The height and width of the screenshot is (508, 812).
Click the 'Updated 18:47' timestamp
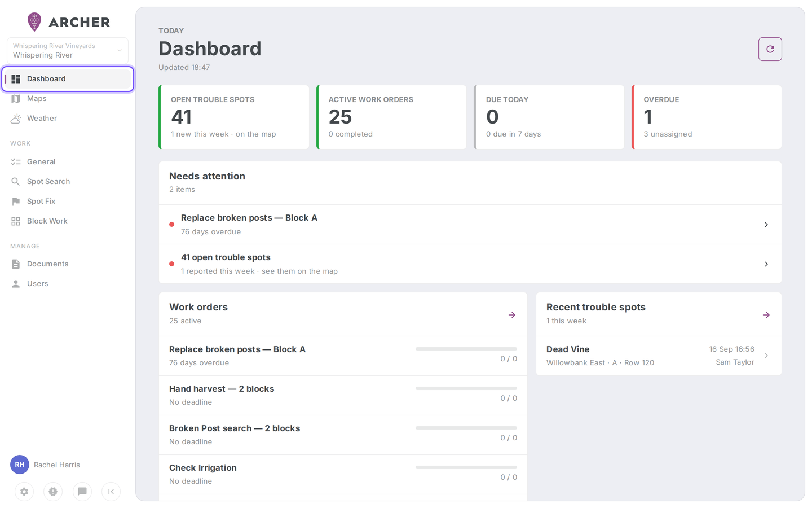coord(184,68)
